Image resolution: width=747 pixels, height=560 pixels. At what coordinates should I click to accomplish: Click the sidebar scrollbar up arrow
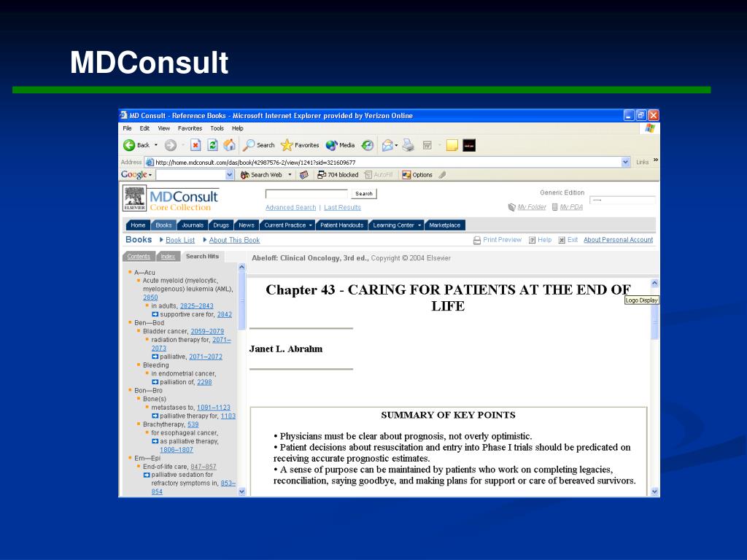point(241,267)
